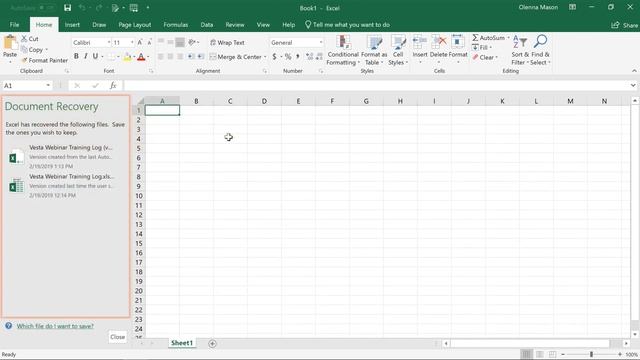Switch to the Data tab
Viewport: 640px width, 360px height.
207,24
